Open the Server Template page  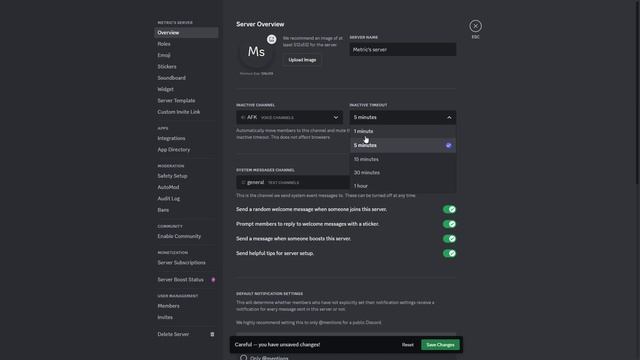186,100
